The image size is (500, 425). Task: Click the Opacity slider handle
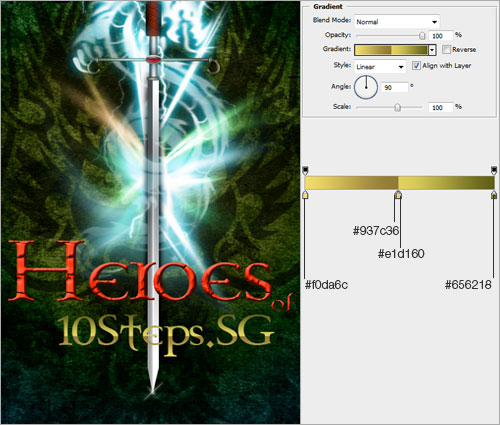(422, 35)
